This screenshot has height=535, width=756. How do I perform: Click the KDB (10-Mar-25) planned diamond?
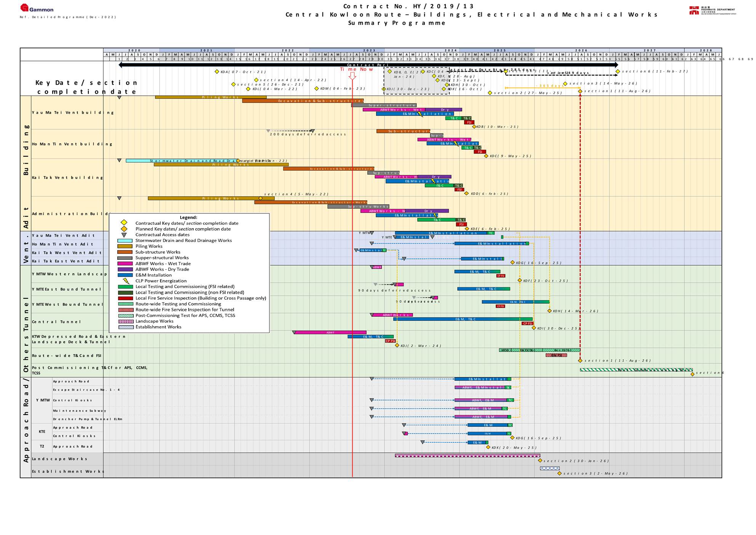[474, 127]
